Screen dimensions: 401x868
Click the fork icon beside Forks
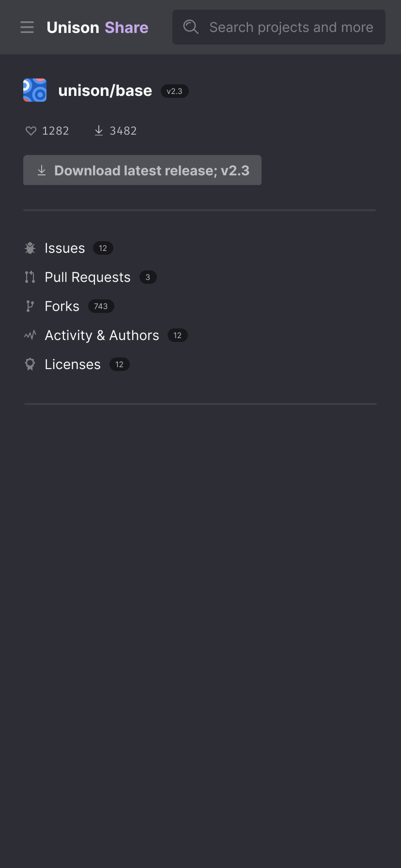click(30, 306)
